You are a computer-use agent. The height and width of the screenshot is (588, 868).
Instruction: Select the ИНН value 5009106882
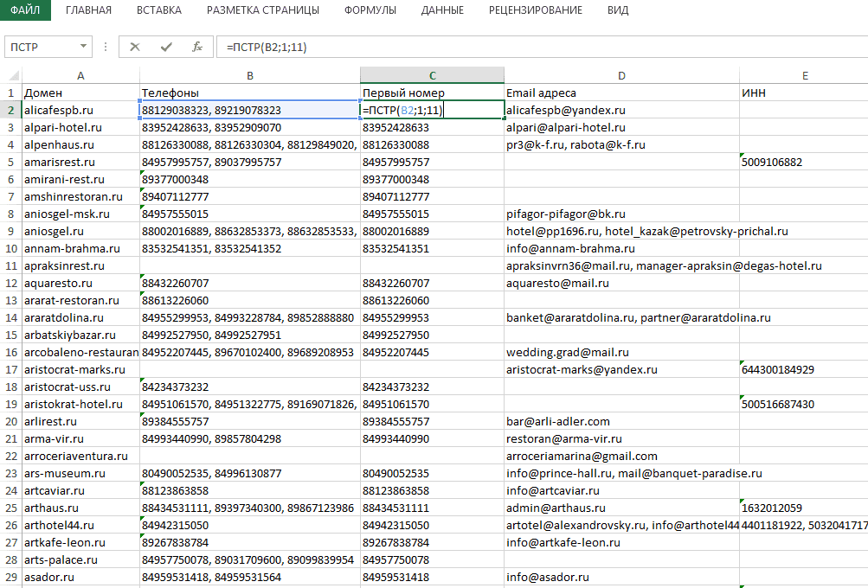point(804,162)
